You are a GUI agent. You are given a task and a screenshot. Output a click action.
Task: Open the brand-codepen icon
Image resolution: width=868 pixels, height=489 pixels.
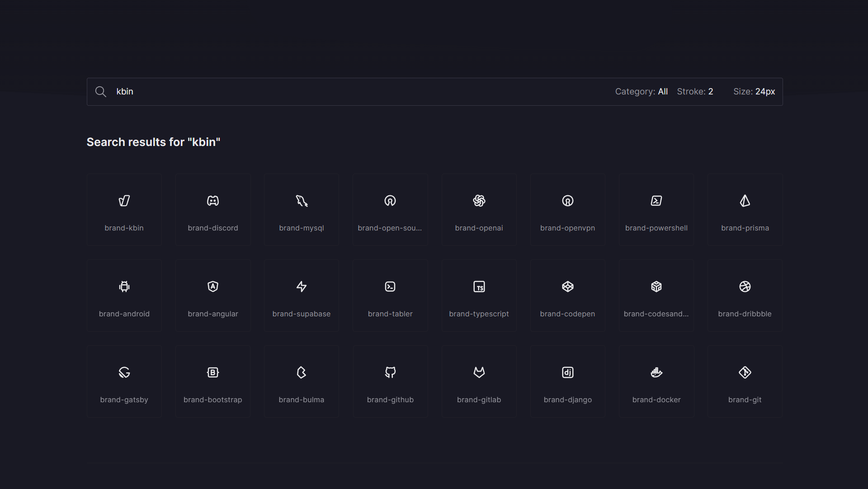tap(568, 287)
